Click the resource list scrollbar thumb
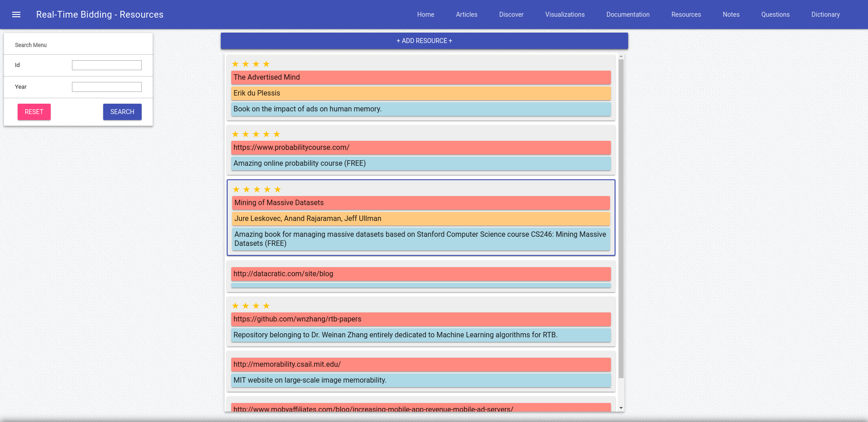This screenshot has width=868, height=422. [x=621, y=219]
